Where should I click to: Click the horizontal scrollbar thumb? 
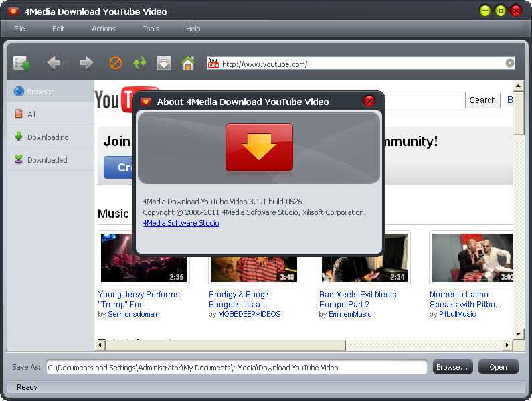(226, 345)
